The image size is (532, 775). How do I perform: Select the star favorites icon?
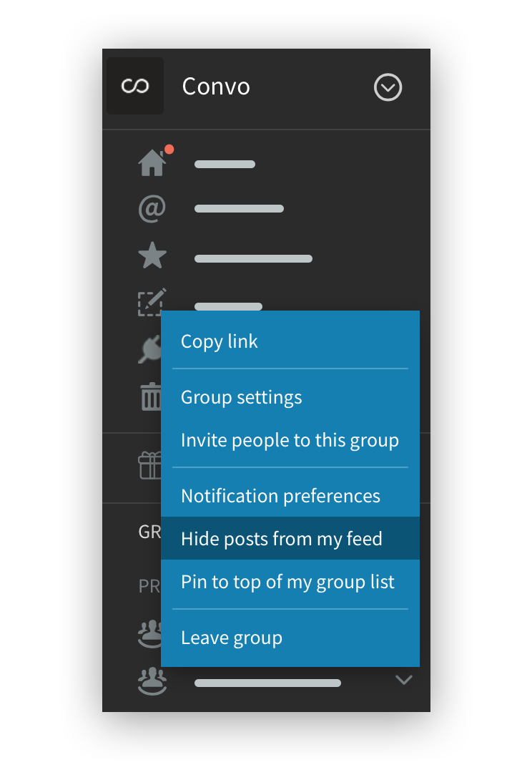coord(152,256)
